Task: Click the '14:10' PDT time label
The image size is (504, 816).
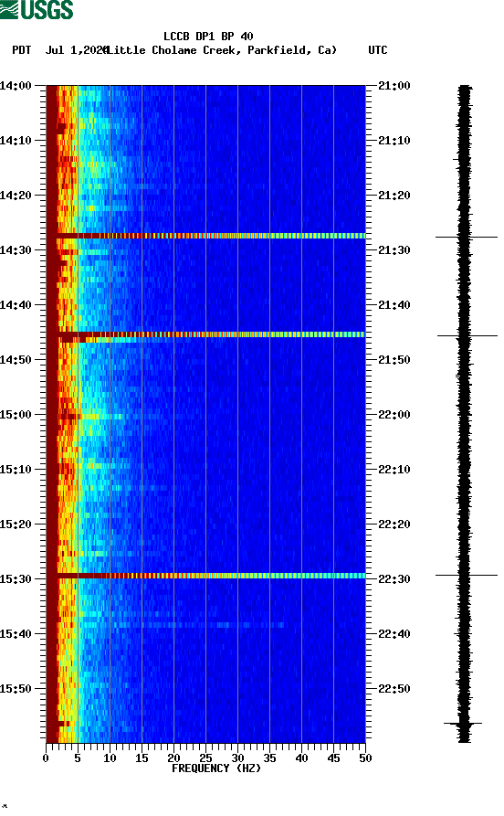Action: pyautogui.click(x=16, y=141)
